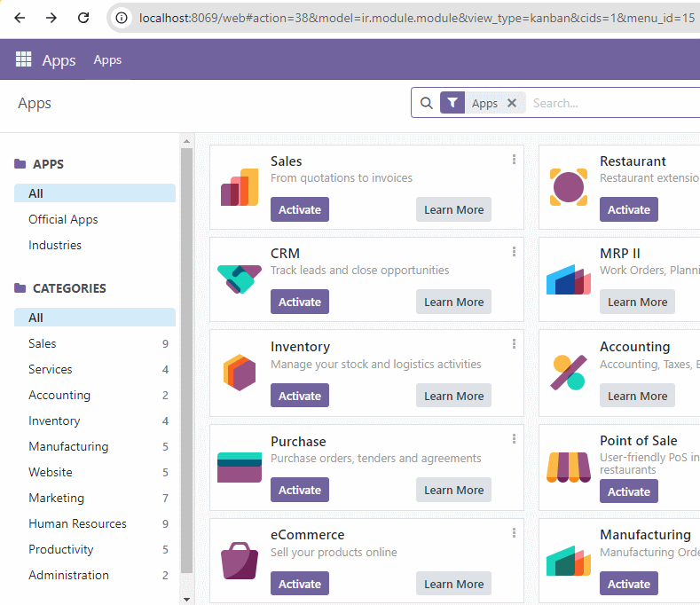Screen dimensions: 700x605
Task: Remove the Apps filter tag
Action: tap(512, 103)
